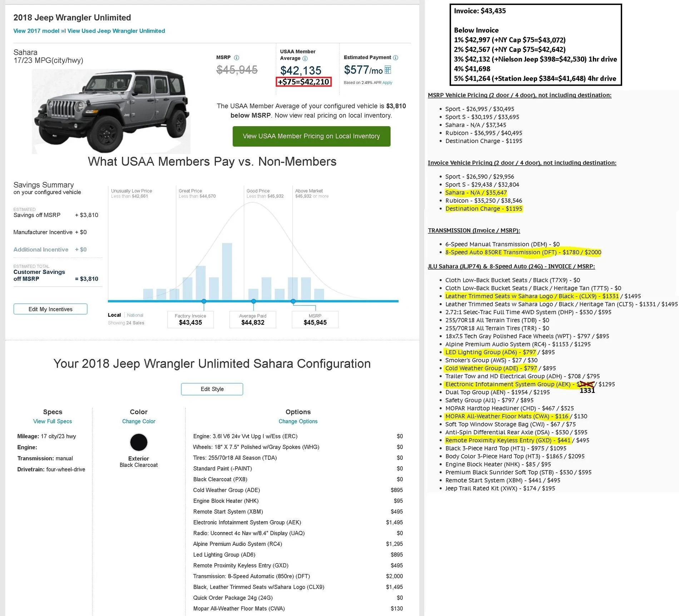Viewport: 679px width, 616px height.
Task: Click the Invoice: $43,435 heading in notes
Action: coord(480,11)
